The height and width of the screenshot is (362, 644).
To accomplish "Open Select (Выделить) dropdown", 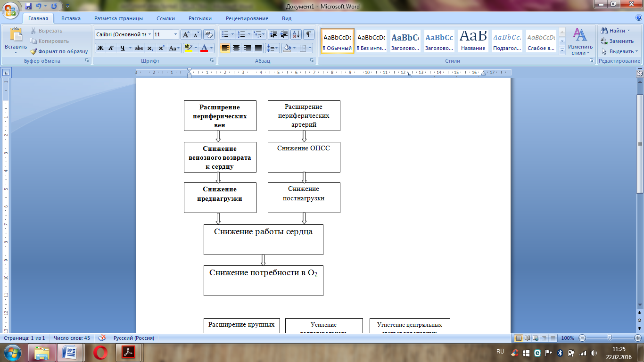I will pyautogui.click(x=618, y=51).
